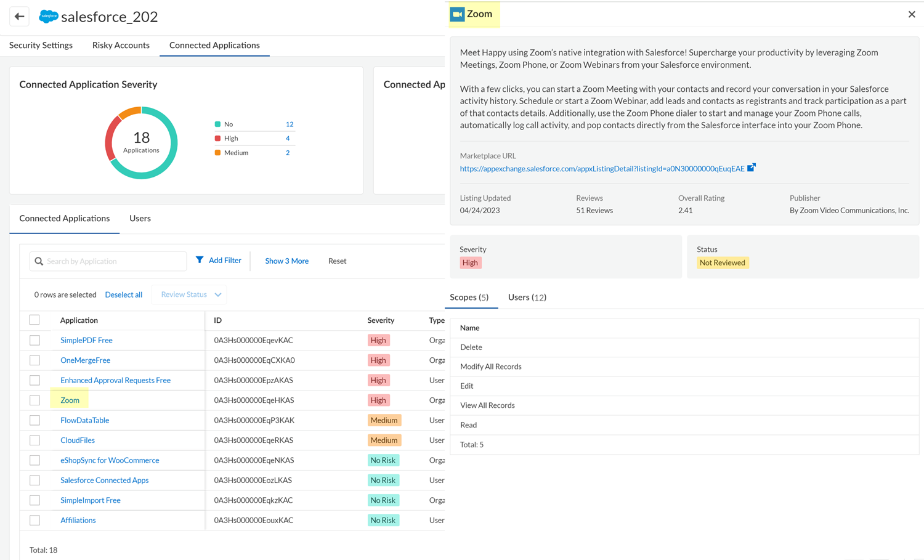Image resolution: width=924 pixels, height=560 pixels.
Task: Toggle the select-all checkbox in table header
Action: click(x=34, y=320)
